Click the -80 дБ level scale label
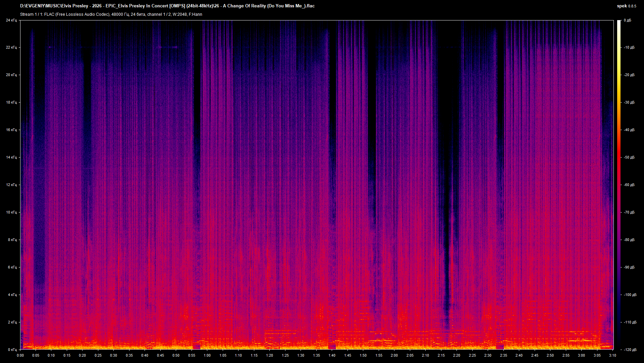Viewport: 644px width, 363px height. click(629, 240)
